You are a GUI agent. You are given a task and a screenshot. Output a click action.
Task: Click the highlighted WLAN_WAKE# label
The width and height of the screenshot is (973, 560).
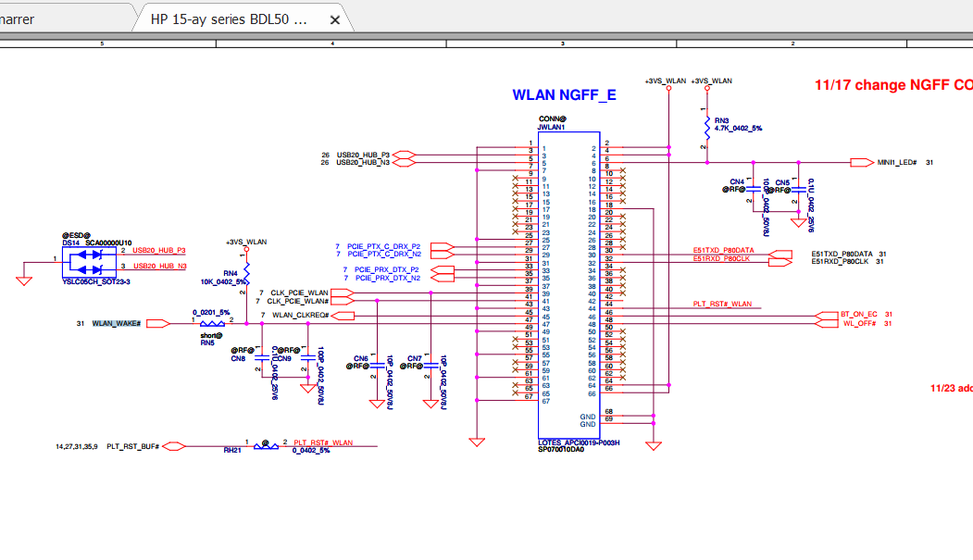tap(116, 324)
